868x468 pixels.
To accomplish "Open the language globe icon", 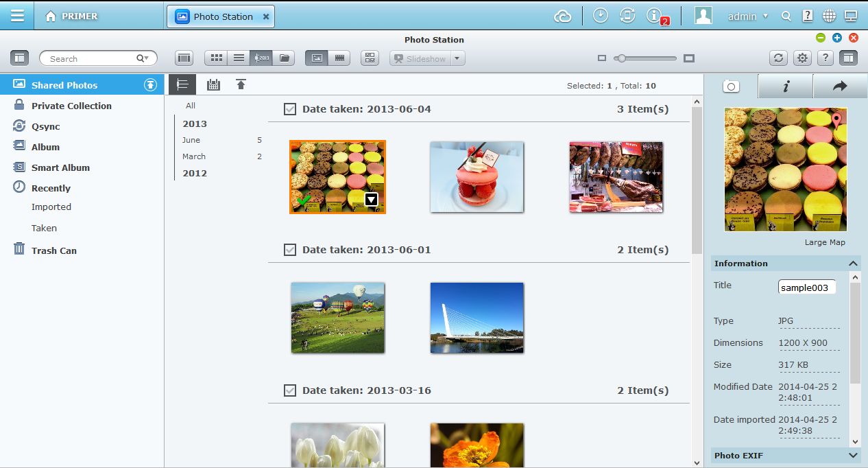I will point(830,16).
